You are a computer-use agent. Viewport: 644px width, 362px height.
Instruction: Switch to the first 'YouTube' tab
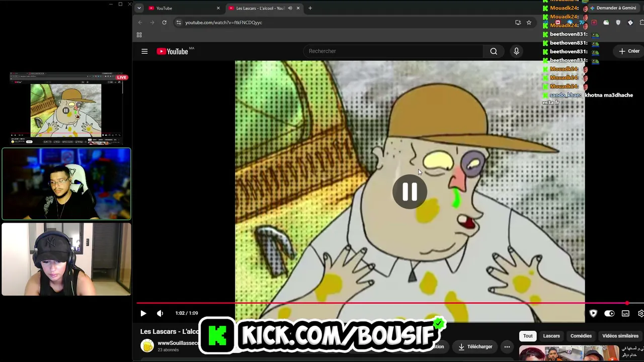184,8
